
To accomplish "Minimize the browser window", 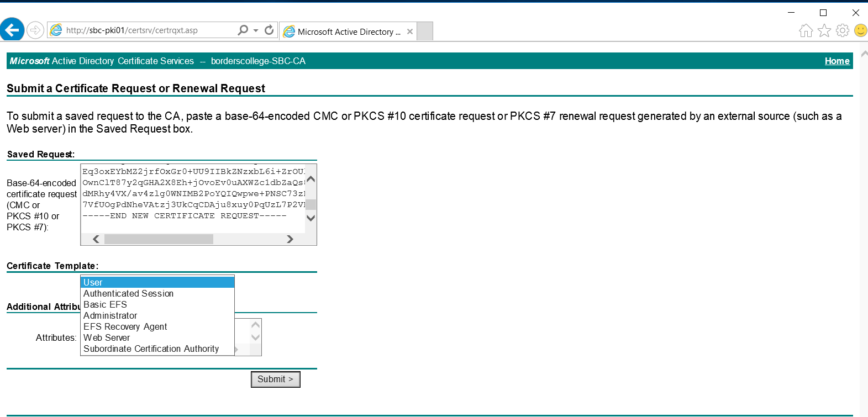I will click(791, 12).
